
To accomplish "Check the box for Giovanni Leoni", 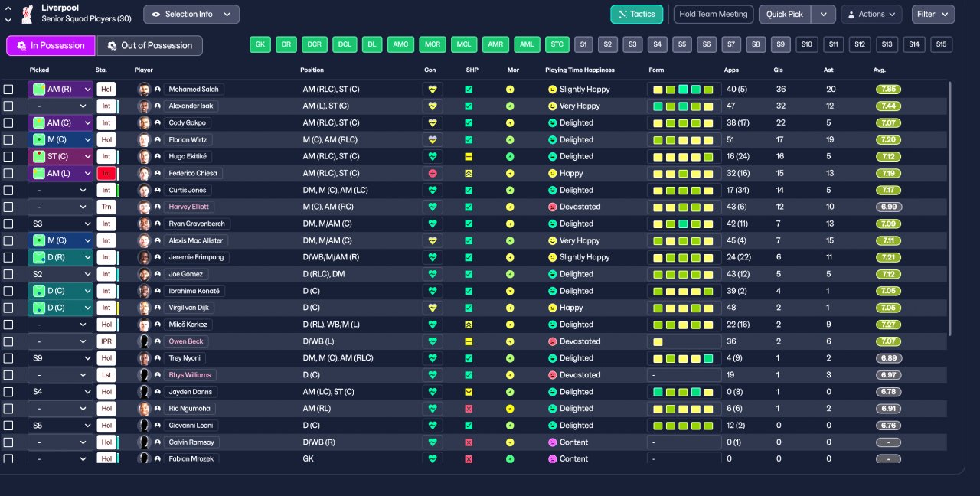I will click(x=8, y=426).
